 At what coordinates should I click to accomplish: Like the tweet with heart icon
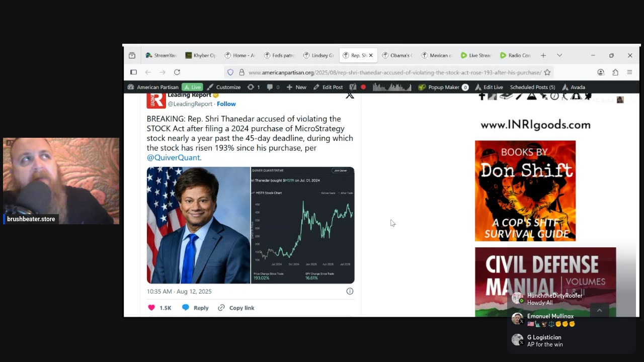tap(151, 308)
